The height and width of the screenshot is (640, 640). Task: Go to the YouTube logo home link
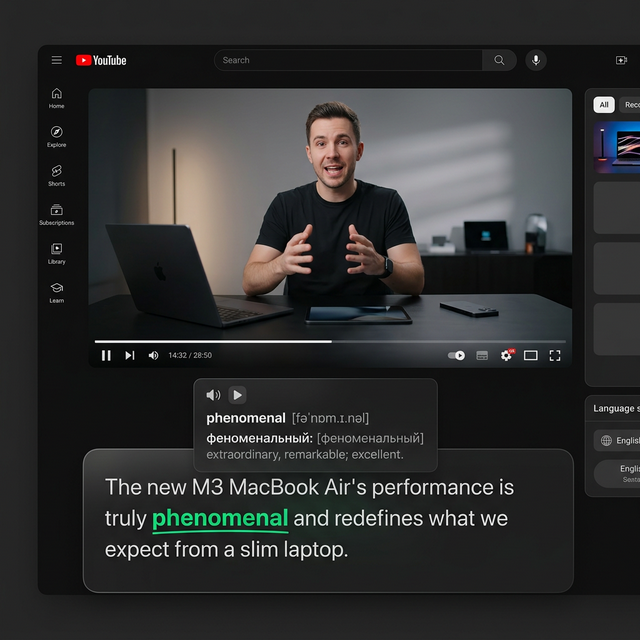(x=101, y=60)
